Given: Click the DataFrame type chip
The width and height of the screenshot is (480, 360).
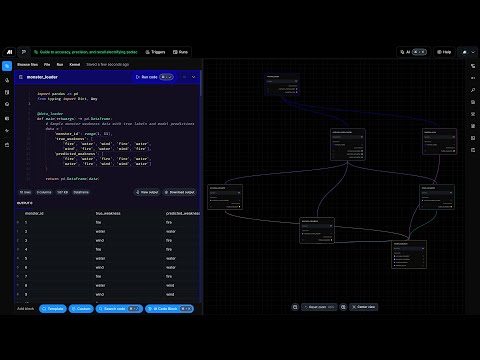Looking at the screenshot, I should (81, 192).
